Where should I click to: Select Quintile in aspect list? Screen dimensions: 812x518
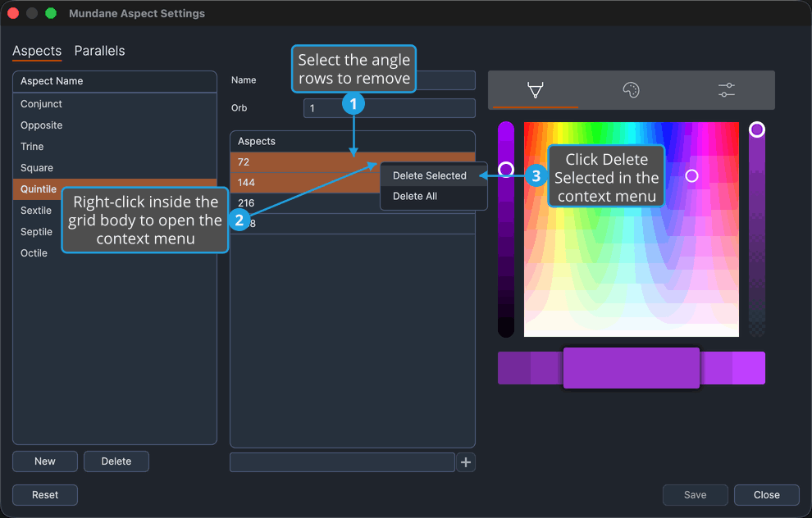pyautogui.click(x=115, y=189)
